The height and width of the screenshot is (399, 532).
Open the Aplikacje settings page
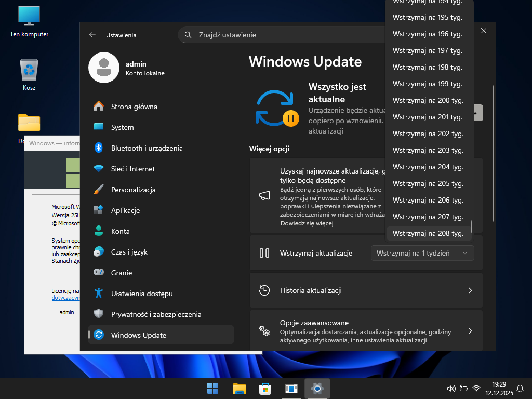(x=125, y=210)
